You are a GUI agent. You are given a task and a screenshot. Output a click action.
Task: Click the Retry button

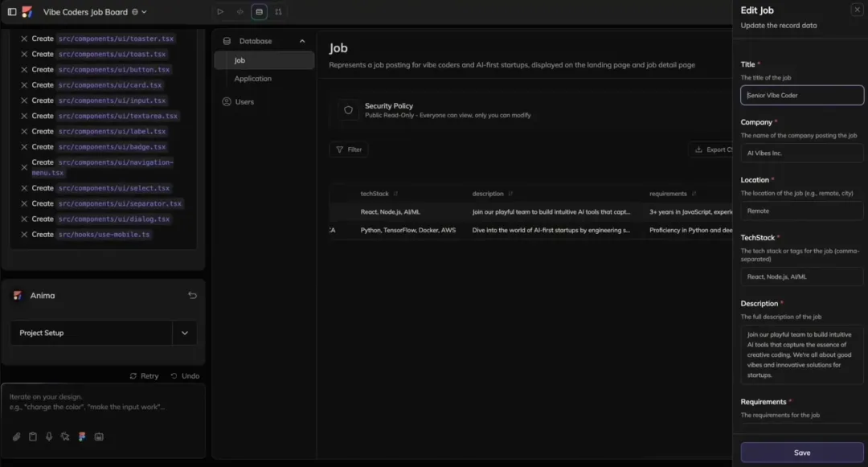click(x=144, y=375)
